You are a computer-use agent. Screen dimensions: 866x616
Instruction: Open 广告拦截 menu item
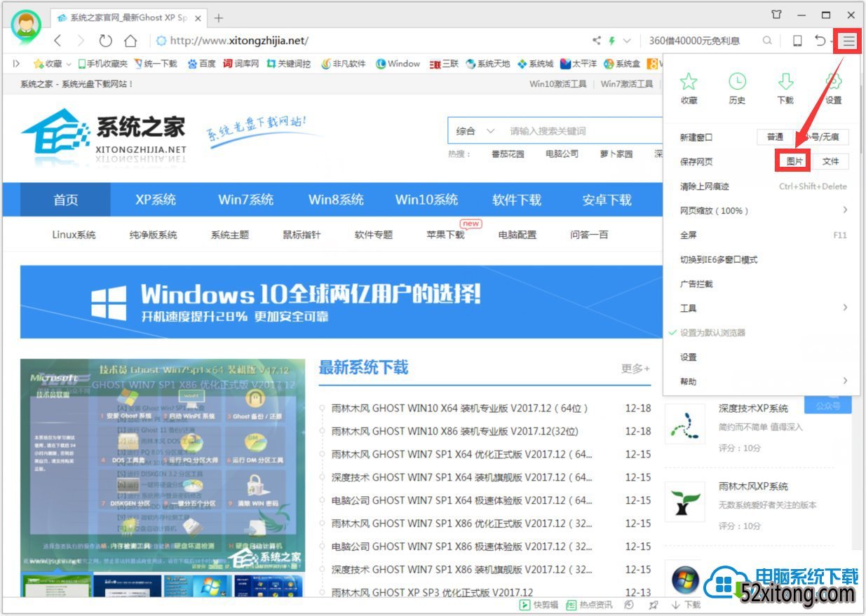click(760, 284)
